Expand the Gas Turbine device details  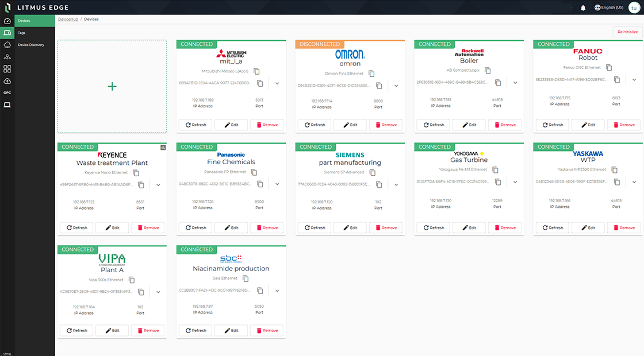pos(515,181)
